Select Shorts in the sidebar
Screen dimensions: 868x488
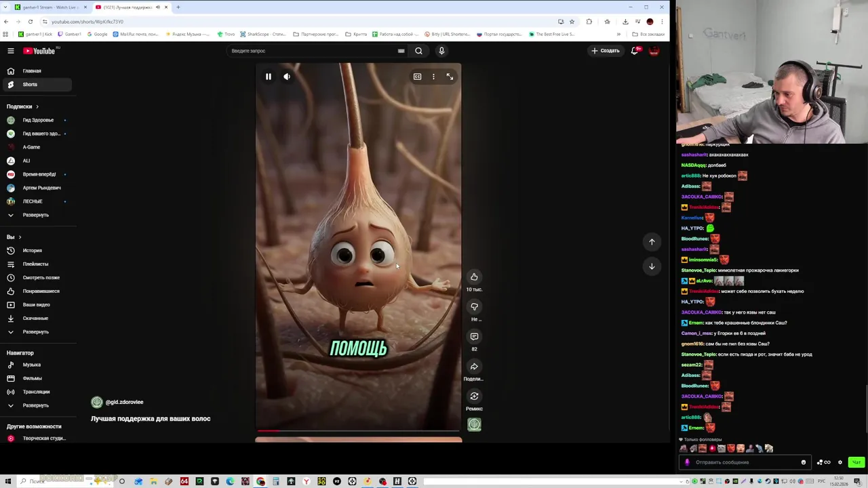(x=37, y=85)
